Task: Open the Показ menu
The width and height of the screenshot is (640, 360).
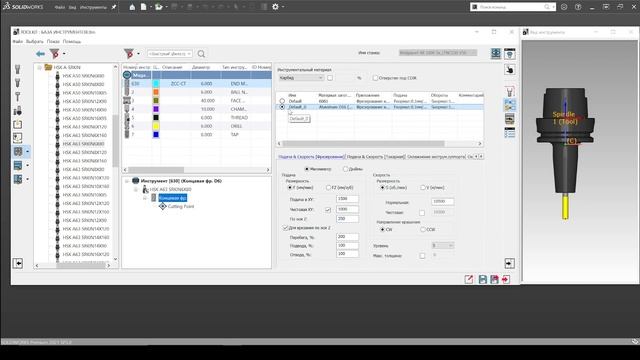Action: click(53, 42)
